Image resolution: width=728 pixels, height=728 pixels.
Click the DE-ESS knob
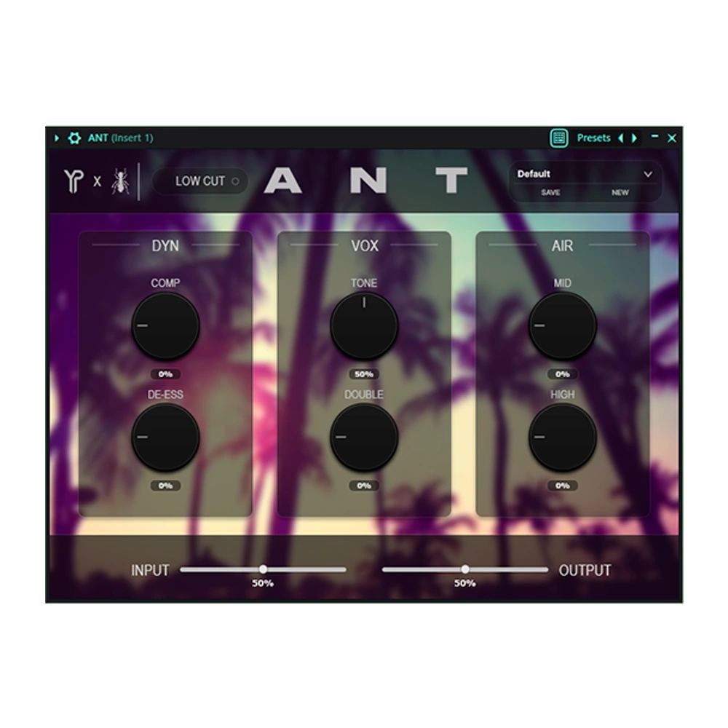(166, 437)
